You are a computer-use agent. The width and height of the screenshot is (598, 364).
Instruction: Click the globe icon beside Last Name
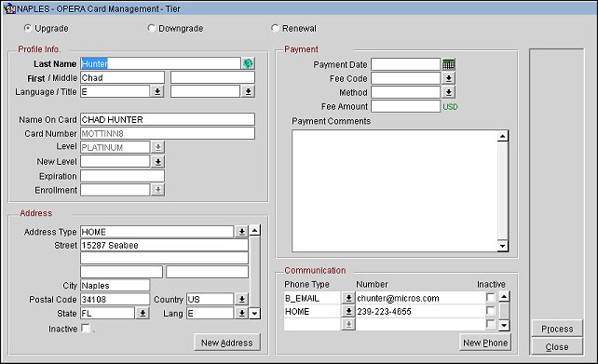[248, 63]
